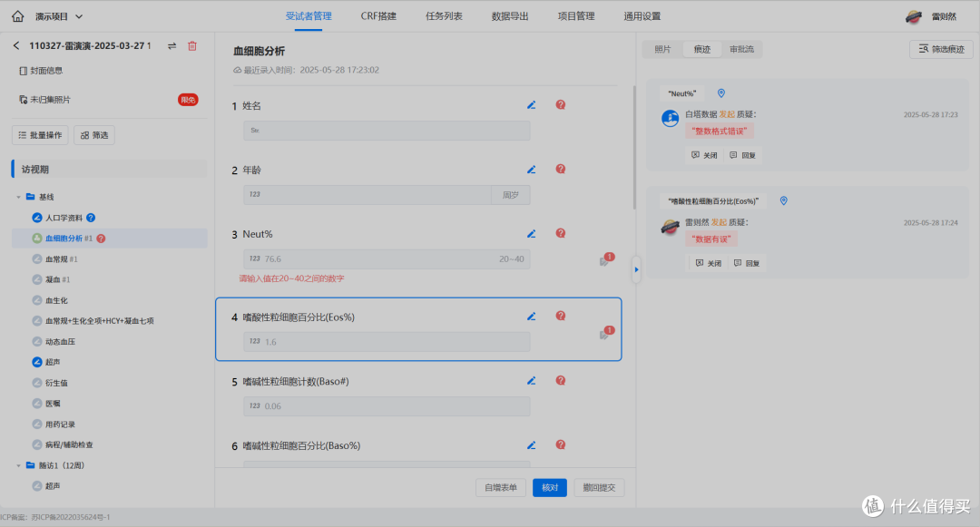980x527 pixels.
Task: Click the red query badge on 血细胞分析
Action: (x=102, y=239)
